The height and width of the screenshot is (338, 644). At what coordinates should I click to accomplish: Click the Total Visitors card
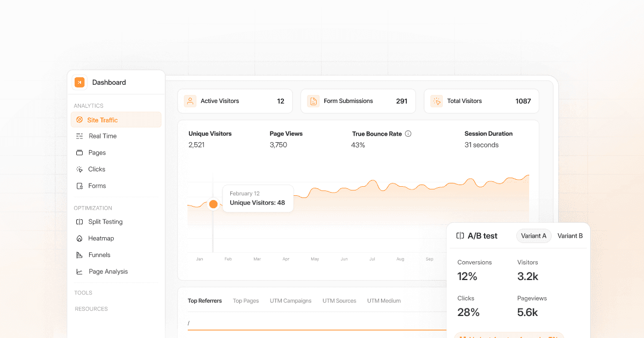coord(481,101)
